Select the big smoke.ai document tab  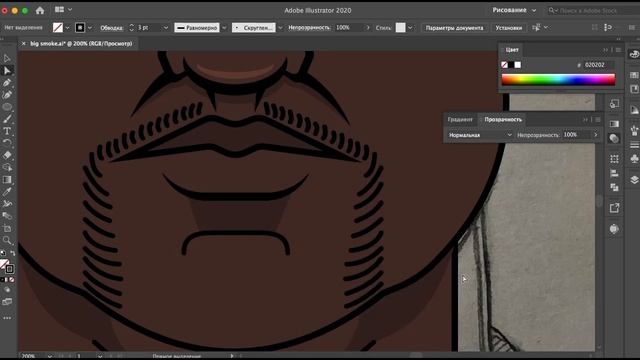(81, 44)
